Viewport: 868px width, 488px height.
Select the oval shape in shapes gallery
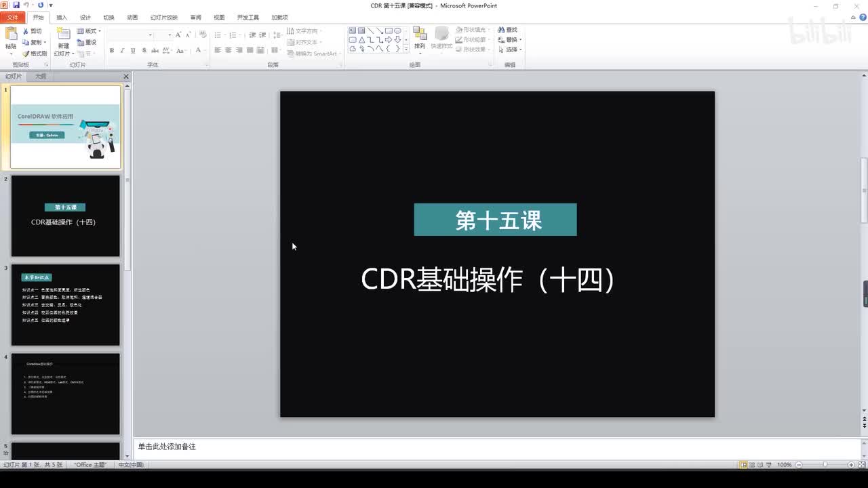[397, 30]
